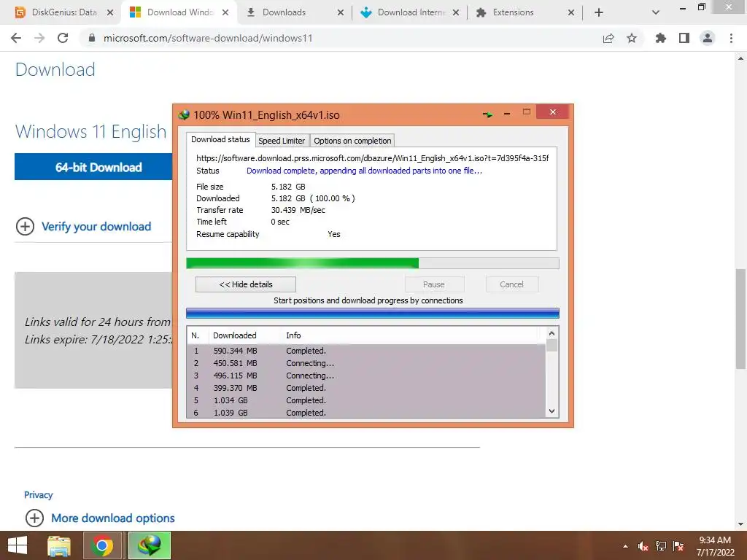Click the IDM globe icon in the dialog title
The height and width of the screenshot is (560, 747).
184,114
